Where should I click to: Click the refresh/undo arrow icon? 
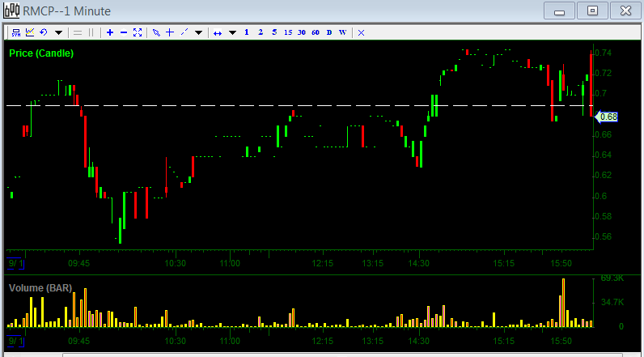tap(43, 32)
